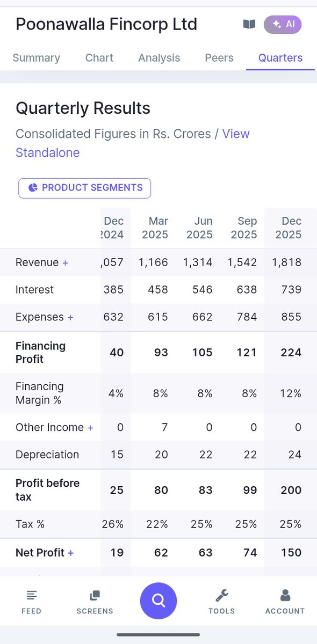Switch to the Chart tab

pos(99,58)
